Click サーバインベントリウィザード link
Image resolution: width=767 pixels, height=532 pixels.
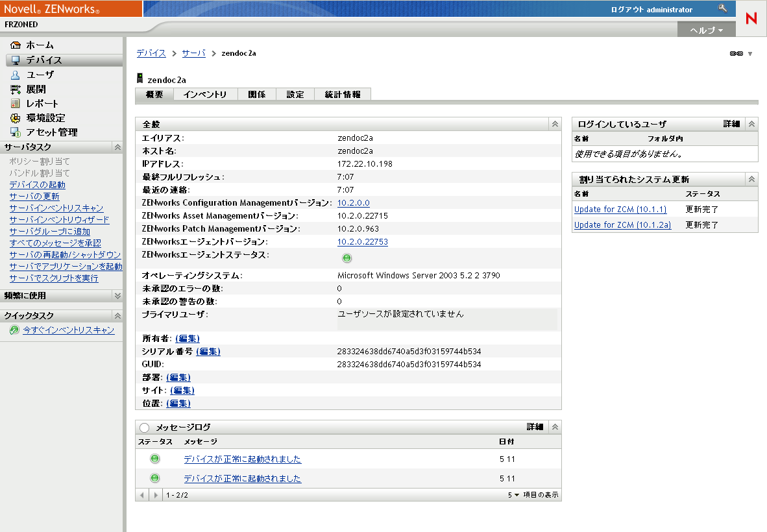point(59,220)
